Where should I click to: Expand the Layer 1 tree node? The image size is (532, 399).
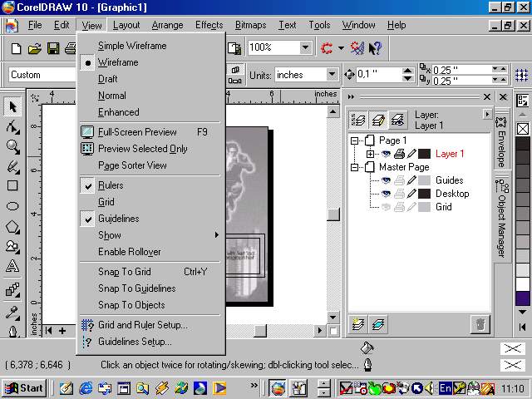point(370,154)
